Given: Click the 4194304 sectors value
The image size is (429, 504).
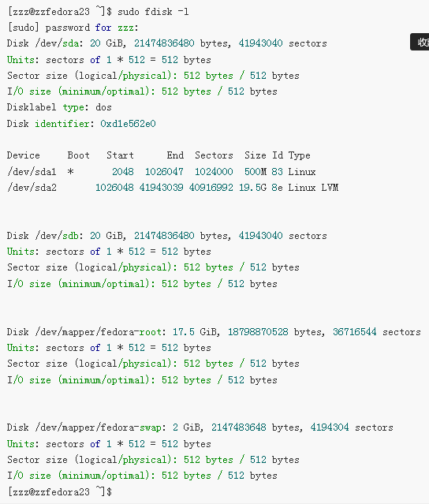Looking at the screenshot, I should tap(330, 427).
